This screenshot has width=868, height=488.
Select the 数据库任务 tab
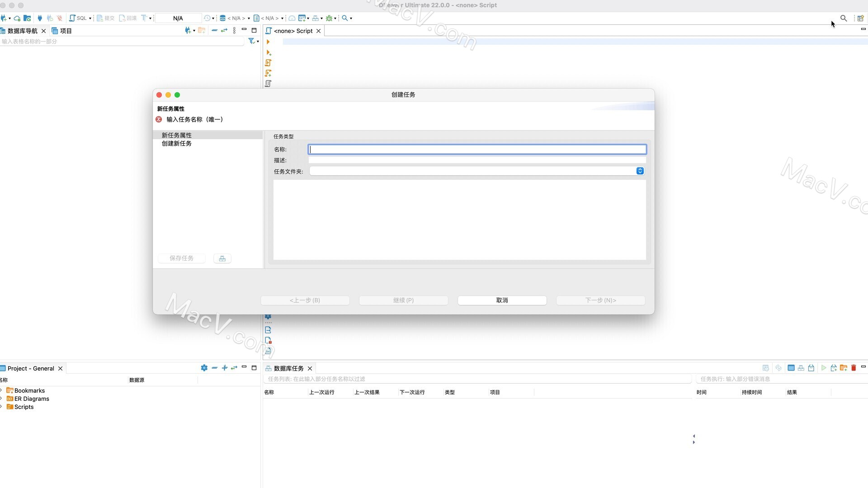click(289, 368)
